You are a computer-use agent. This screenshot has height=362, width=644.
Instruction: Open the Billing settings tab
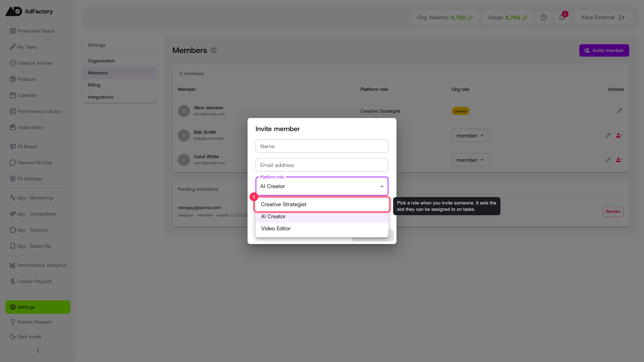coord(119,85)
